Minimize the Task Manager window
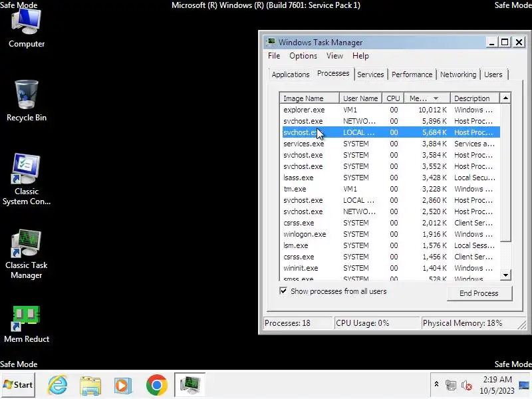This screenshot has height=399, width=532. pos(491,43)
